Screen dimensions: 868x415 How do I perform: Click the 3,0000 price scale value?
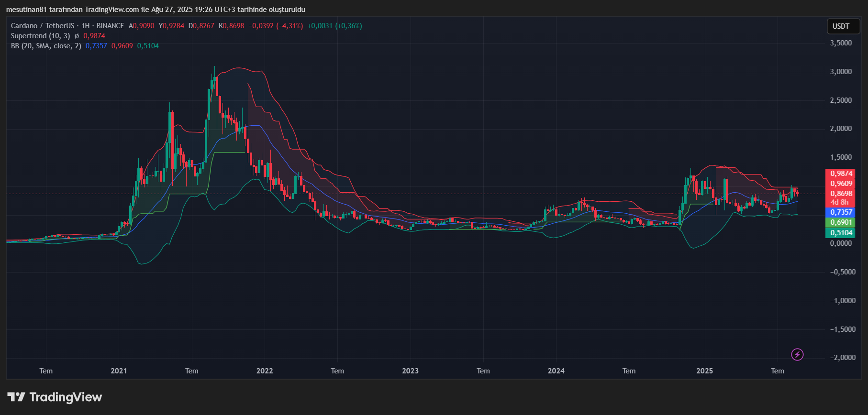(x=841, y=72)
